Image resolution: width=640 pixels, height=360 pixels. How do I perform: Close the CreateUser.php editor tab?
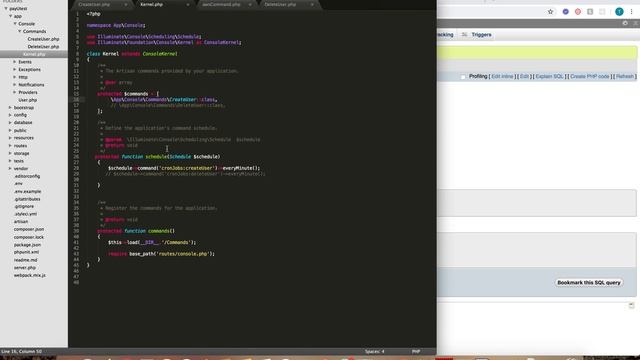pyautogui.click(x=126, y=4)
